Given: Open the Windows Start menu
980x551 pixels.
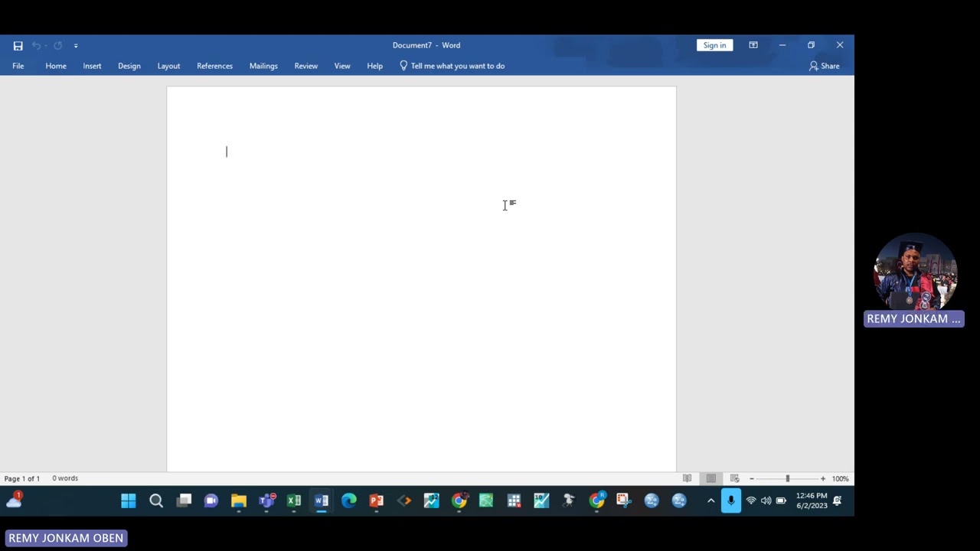Looking at the screenshot, I should pos(129,500).
